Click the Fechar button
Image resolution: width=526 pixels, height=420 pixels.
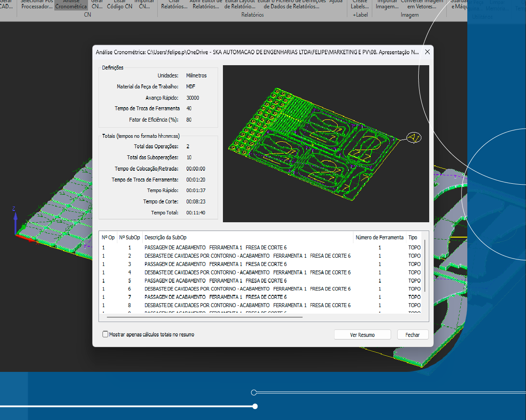point(412,335)
